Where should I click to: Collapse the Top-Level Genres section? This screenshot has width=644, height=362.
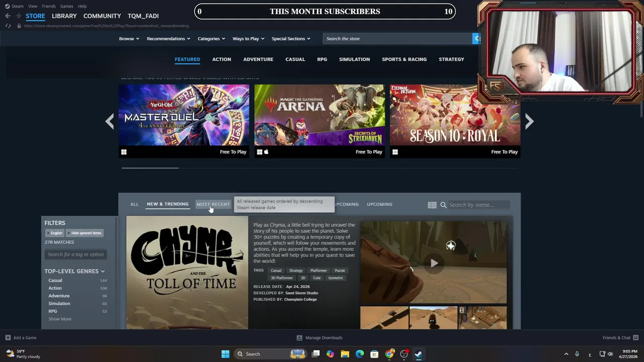point(74,271)
